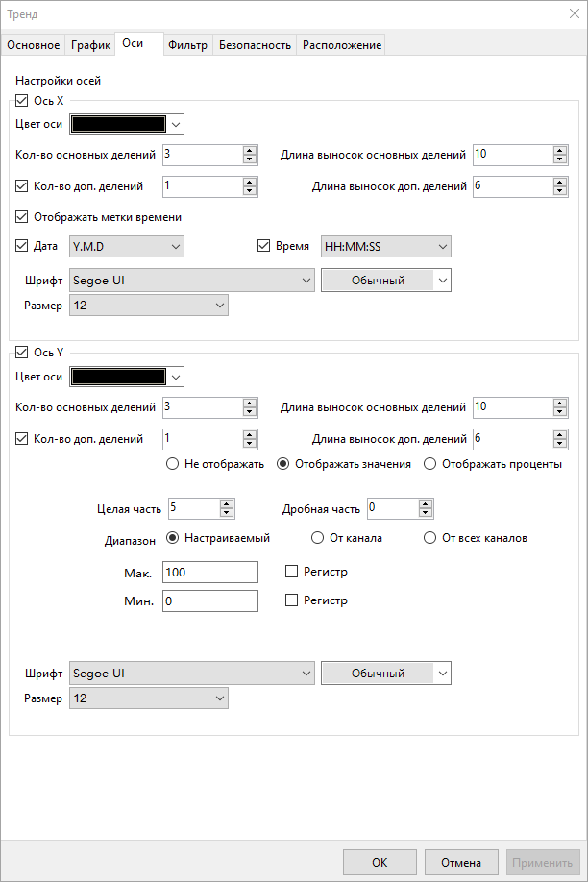Decrease X axis additional tick length stepper
Viewport: 588px width, 882px height.
tap(559, 190)
